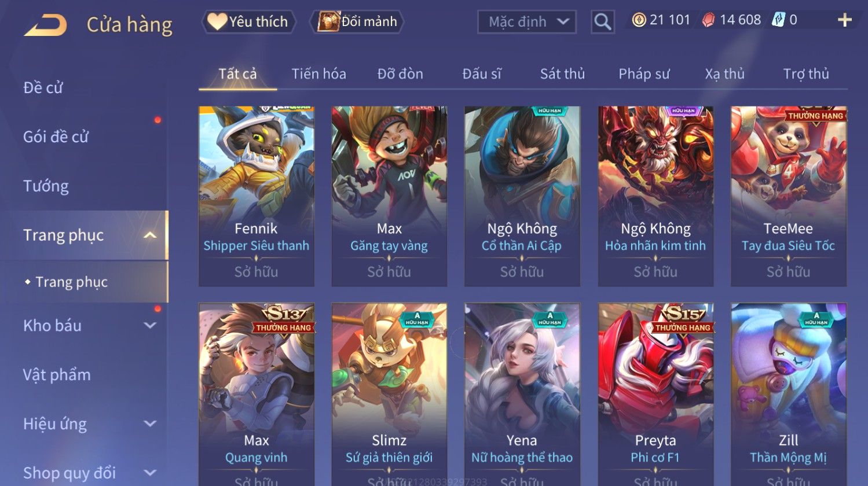Image resolution: width=868 pixels, height=486 pixels.
Task: Click the red ruby currency icon
Action: click(708, 20)
